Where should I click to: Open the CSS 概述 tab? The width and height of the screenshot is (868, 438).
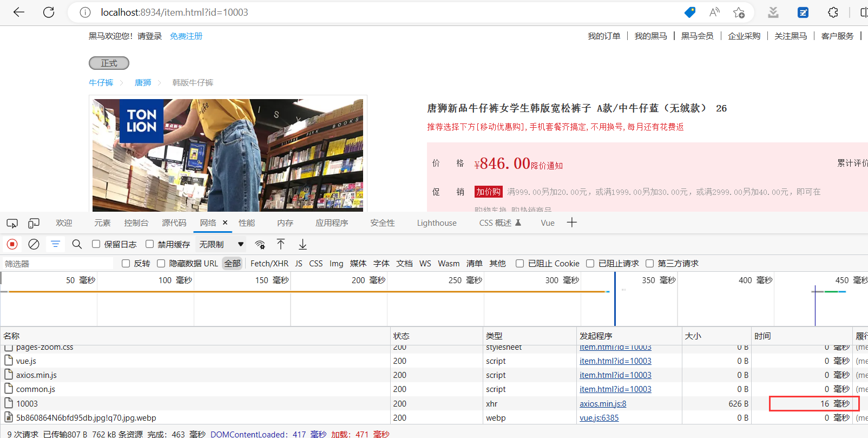(x=499, y=223)
